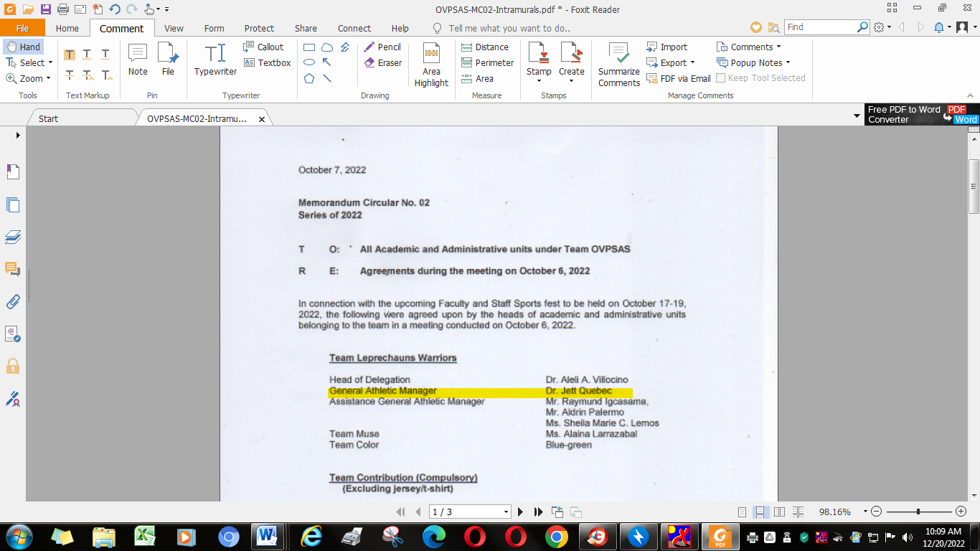Select the Pencil drawing tool
The image size is (980, 551).
(382, 47)
